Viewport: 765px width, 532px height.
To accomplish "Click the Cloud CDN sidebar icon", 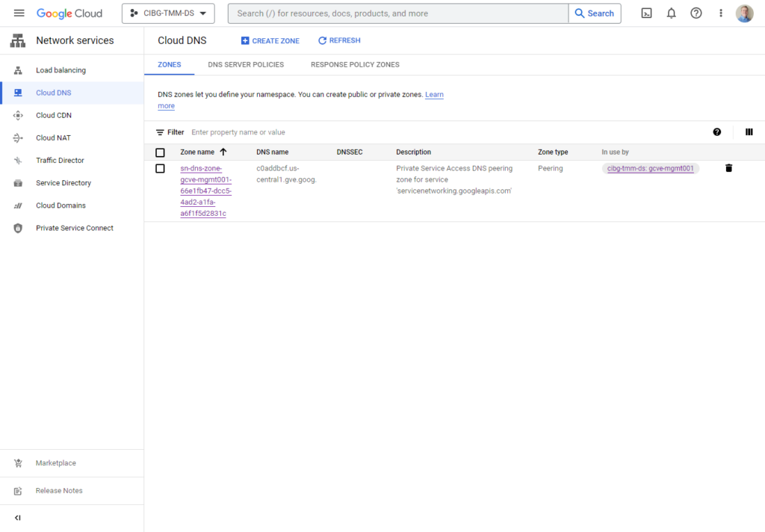I will 18,115.
